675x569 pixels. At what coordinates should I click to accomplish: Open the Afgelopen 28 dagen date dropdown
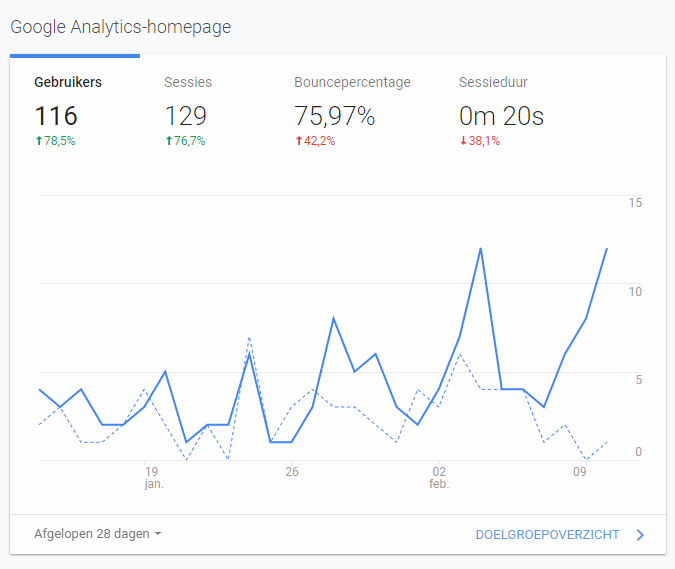point(97,534)
